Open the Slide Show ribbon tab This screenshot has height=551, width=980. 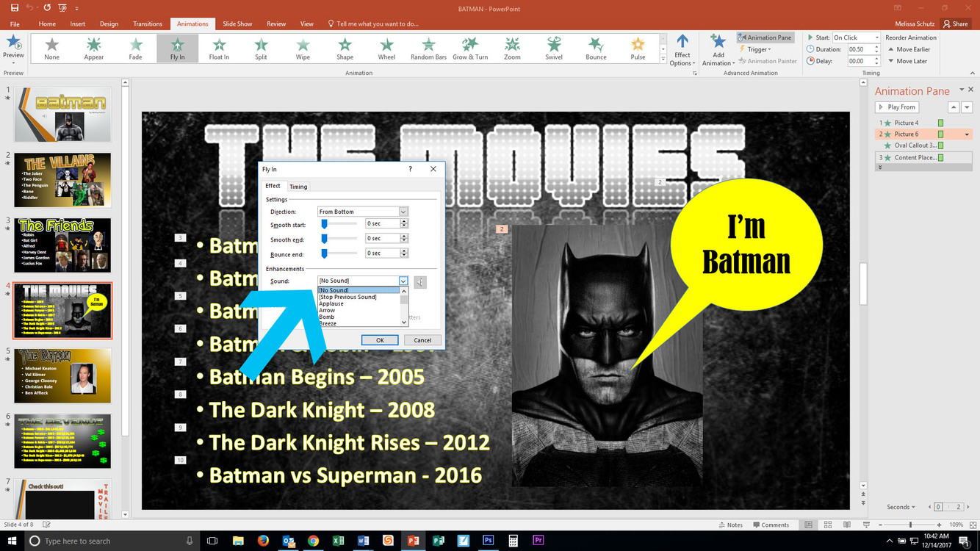click(x=237, y=24)
